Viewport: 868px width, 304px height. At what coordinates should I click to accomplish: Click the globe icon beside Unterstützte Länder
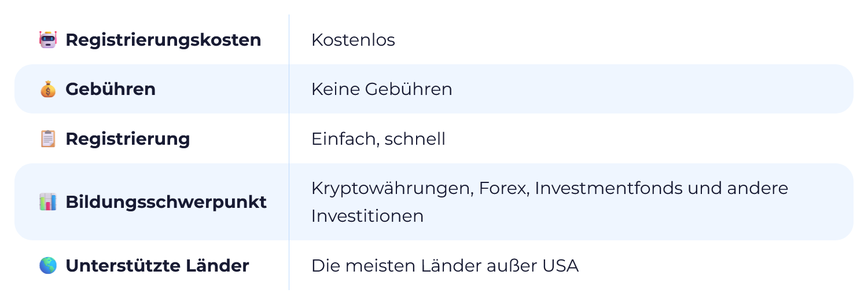[x=48, y=266]
